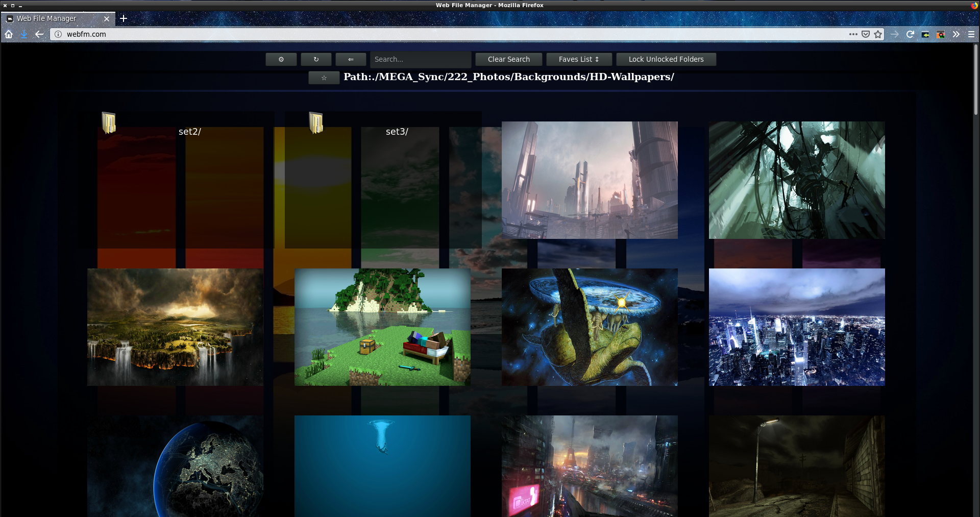
Task: Open Firefox hamburger menu
Action: [x=971, y=34]
